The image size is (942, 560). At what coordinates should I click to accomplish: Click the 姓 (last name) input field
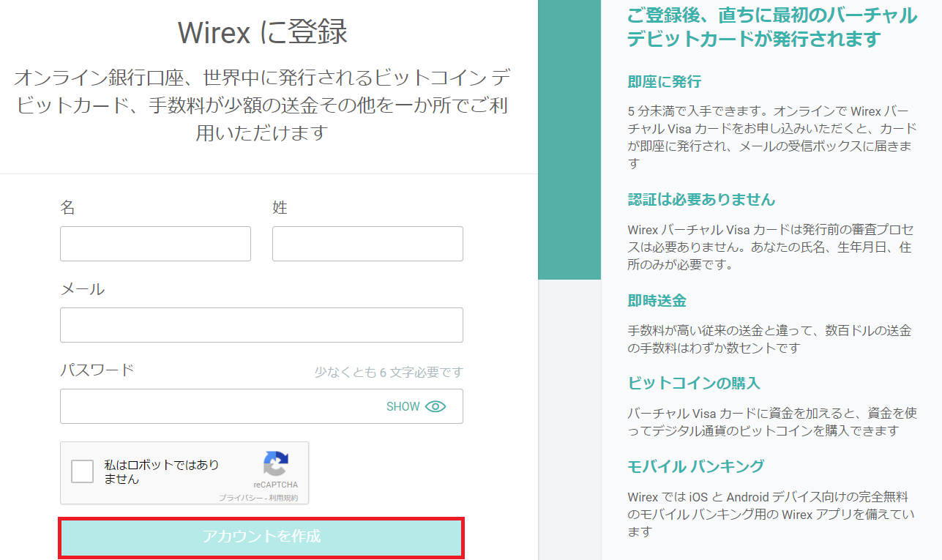pos(367,244)
